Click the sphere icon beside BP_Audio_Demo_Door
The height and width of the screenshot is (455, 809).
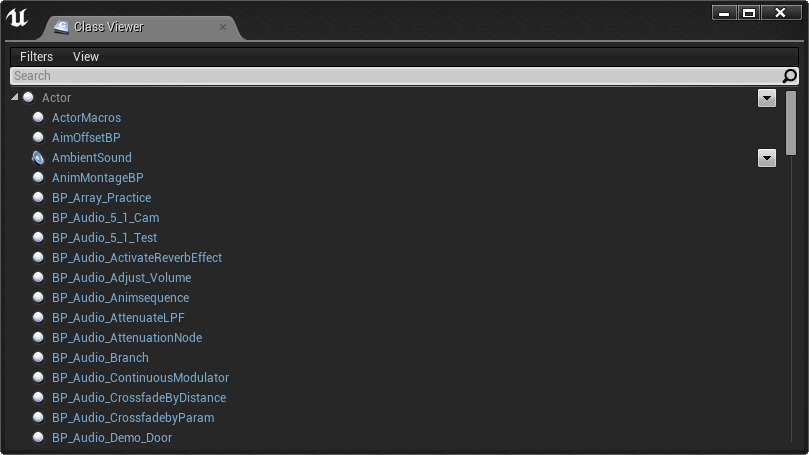point(38,437)
